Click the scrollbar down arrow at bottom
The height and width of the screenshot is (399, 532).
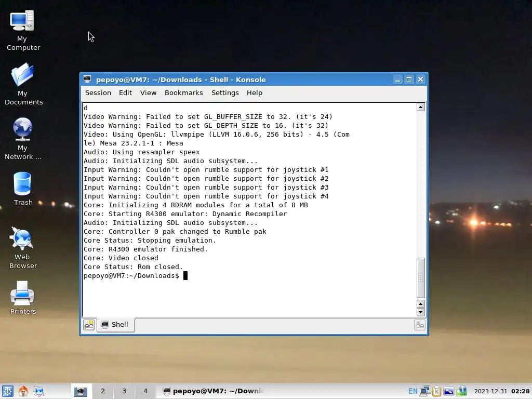421,312
